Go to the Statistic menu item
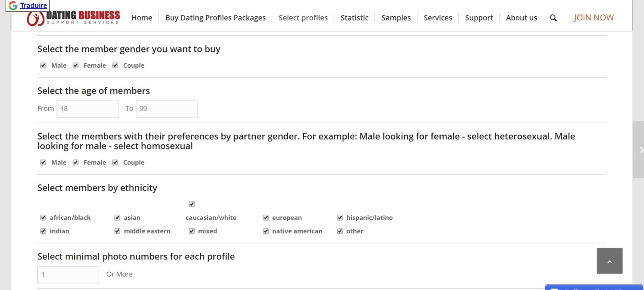Image resolution: width=644 pixels, height=290 pixels. tap(354, 18)
